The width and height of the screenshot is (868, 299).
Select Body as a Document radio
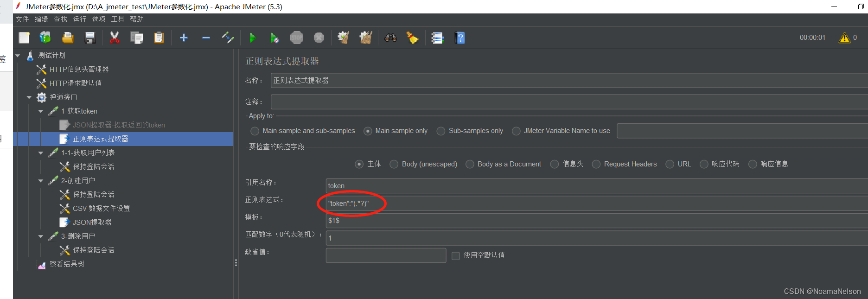[470, 164]
